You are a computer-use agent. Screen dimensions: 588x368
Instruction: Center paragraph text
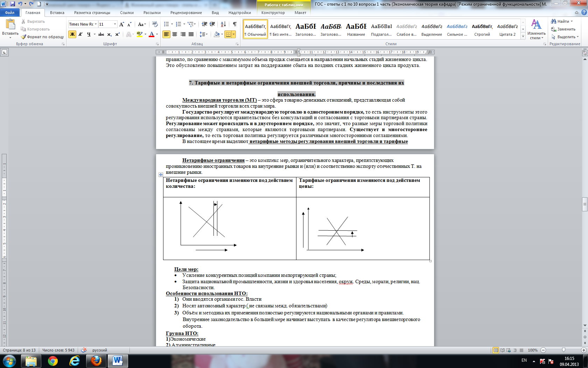point(174,34)
